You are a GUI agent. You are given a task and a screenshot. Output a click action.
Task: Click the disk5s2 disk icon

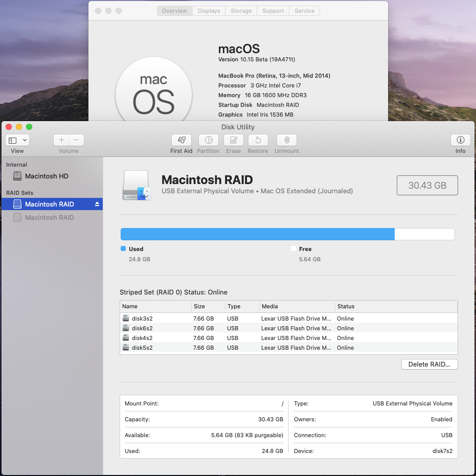(126, 347)
